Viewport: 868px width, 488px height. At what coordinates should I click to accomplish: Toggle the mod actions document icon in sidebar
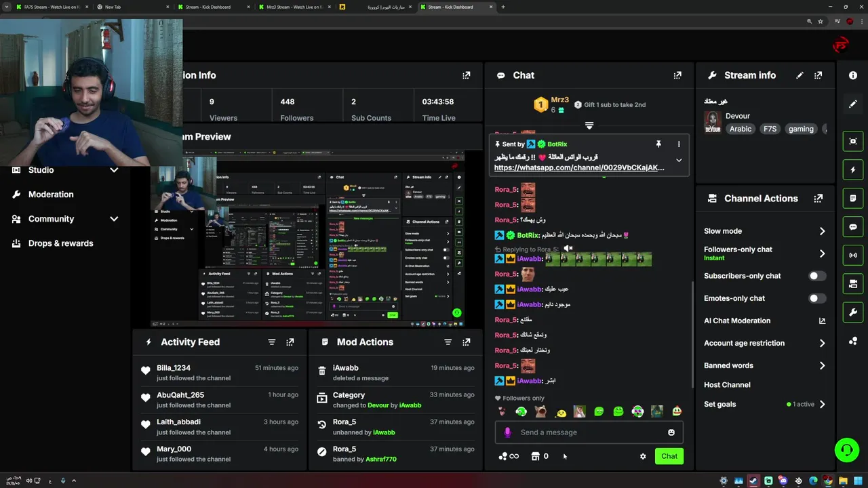(853, 198)
